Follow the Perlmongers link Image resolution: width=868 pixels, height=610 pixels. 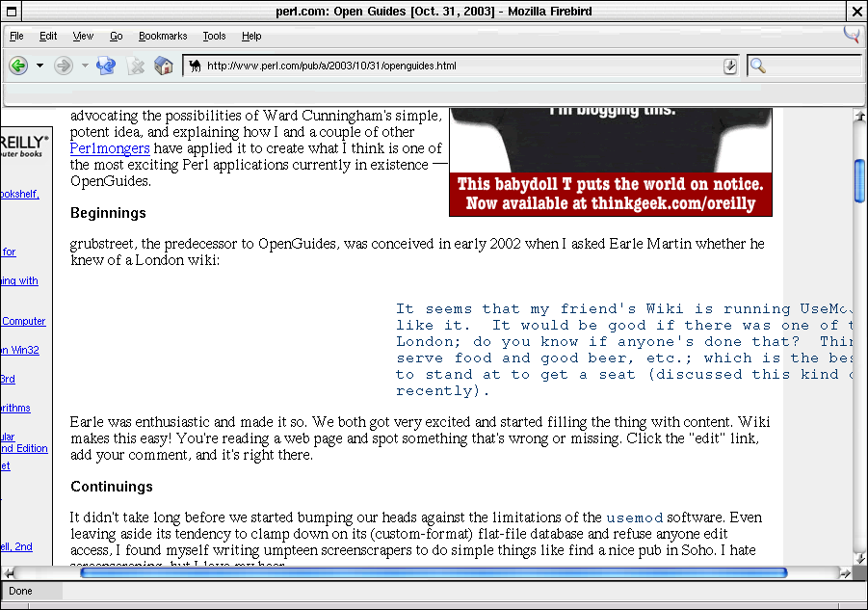point(110,148)
